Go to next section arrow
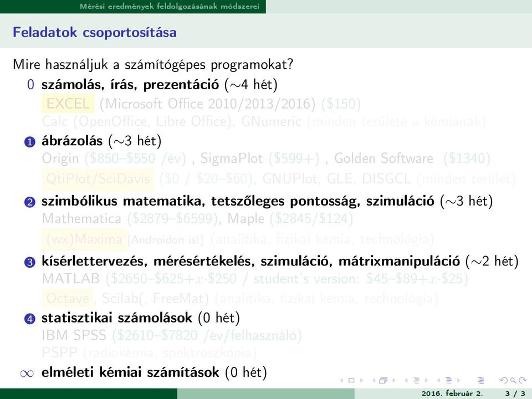The height and width of the screenshot is (399, 532). pos(459,380)
